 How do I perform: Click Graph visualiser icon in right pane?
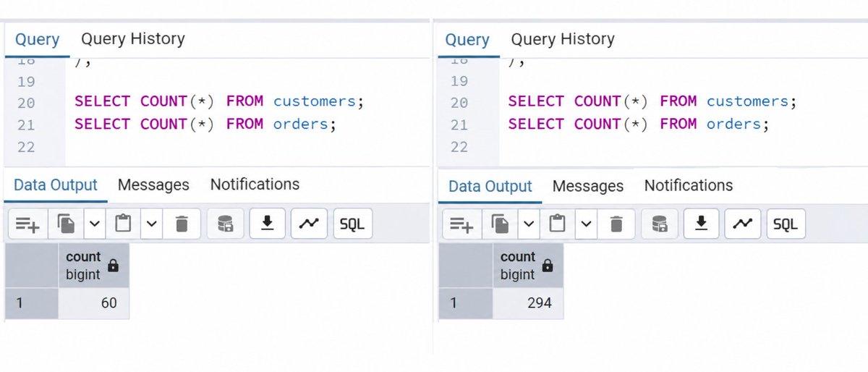coord(743,224)
